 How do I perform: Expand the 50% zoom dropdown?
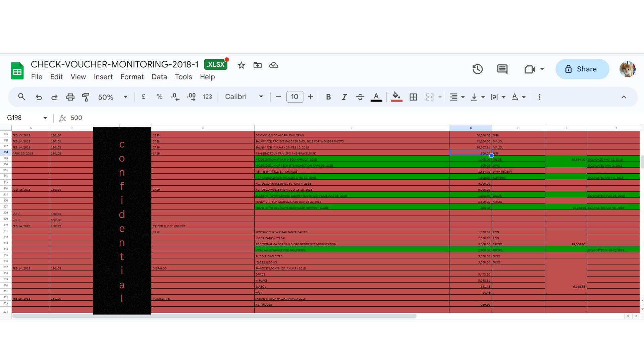tap(113, 97)
